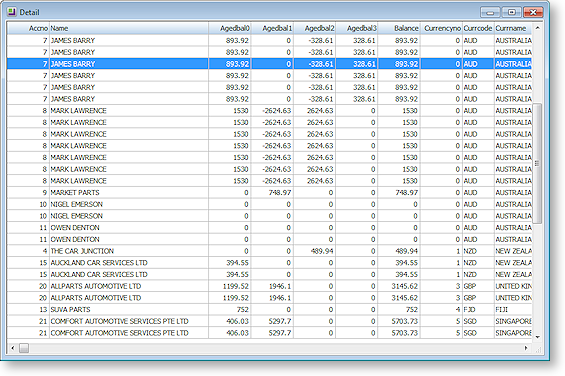Minimize the Detail window
This screenshot has width=565, height=376.
[490, 12]
